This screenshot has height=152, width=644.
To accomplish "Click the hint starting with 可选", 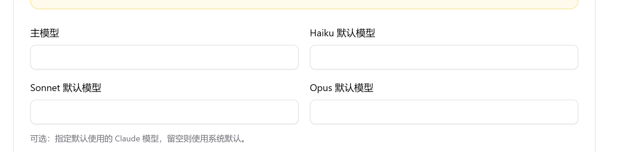I will tap(138, 139).
